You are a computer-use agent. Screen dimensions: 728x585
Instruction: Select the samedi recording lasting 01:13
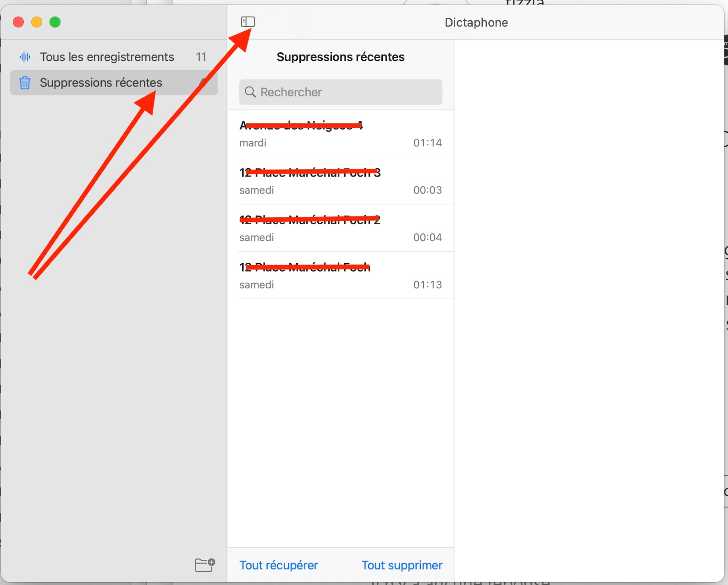coord(341,276)
